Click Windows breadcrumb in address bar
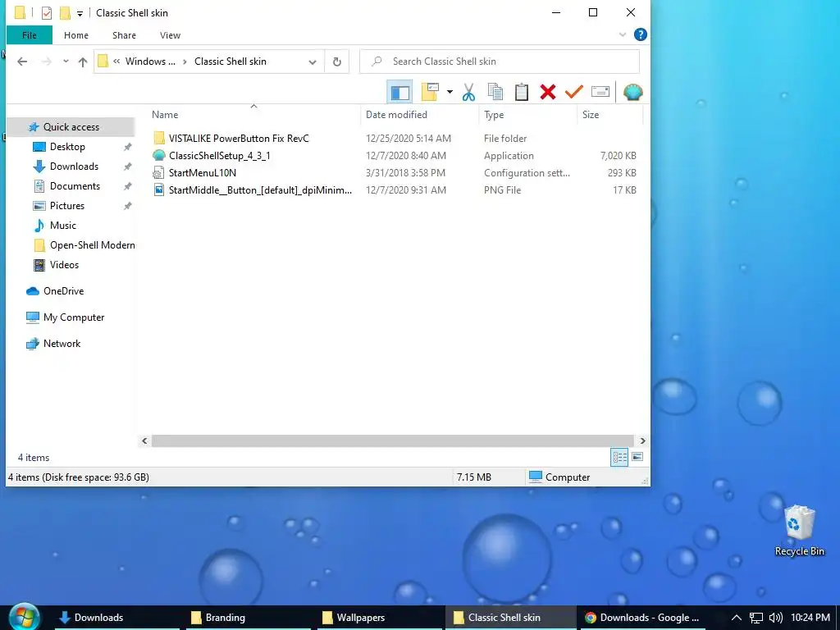Screen dimensions: 840x630 (x=150, y=62)
